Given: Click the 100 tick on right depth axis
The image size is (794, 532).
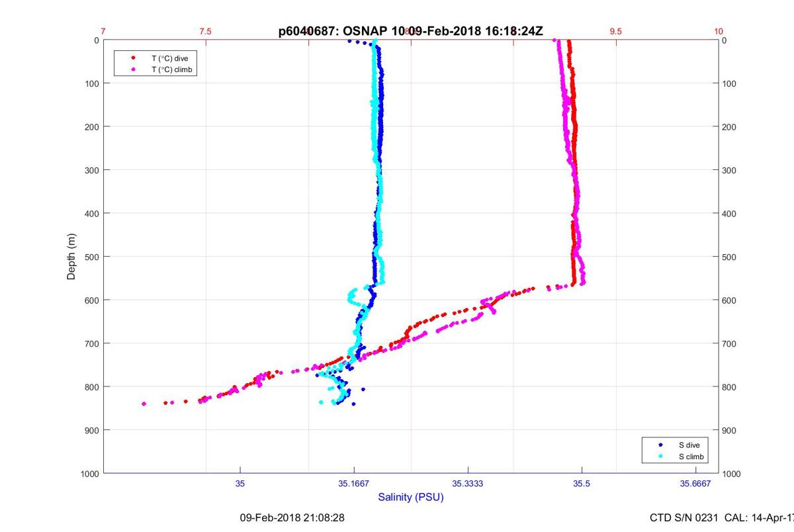Looking at the screenshot, I should click(x=730, y=83).
